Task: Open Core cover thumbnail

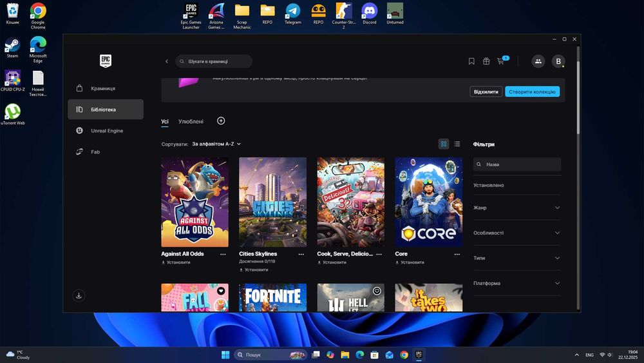Action: (429, 202)
